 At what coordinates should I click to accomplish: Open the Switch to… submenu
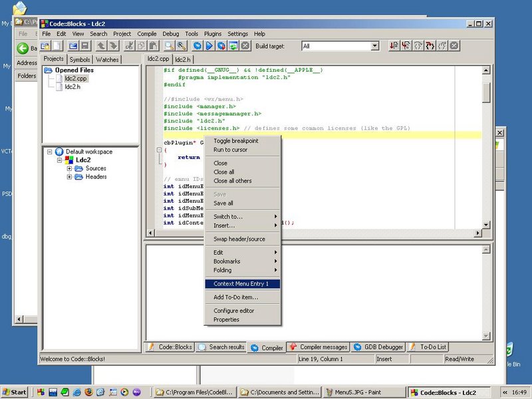pyautogui.click(x=243, y=217)
